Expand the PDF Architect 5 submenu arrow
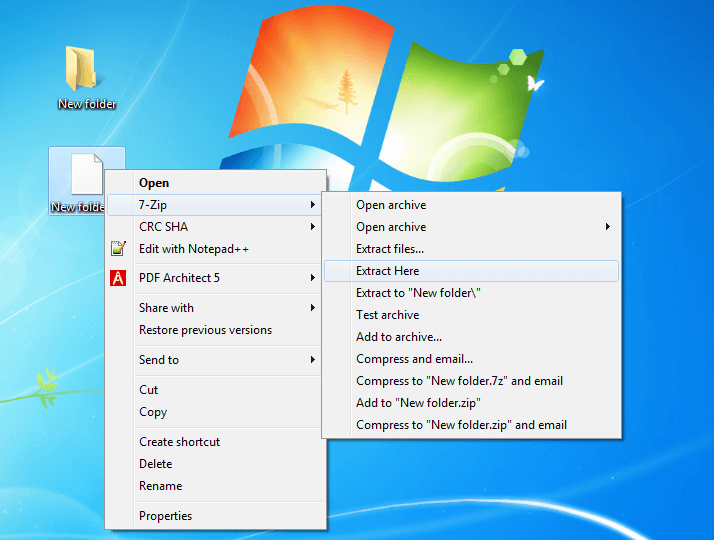This screenshot has width=714, height=540. pyautogui.click(x=312, y=278)
